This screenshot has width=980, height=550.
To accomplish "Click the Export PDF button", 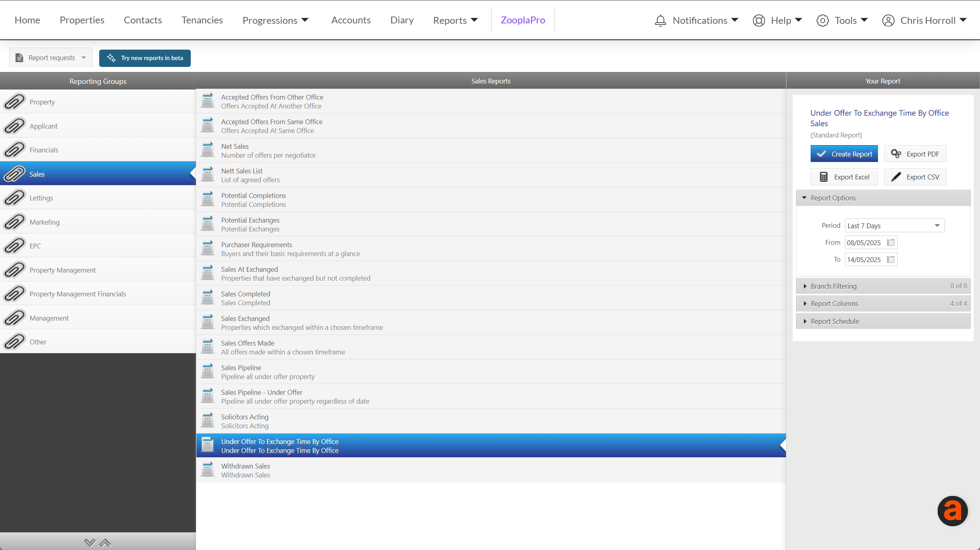I will (x=915, y=154).
